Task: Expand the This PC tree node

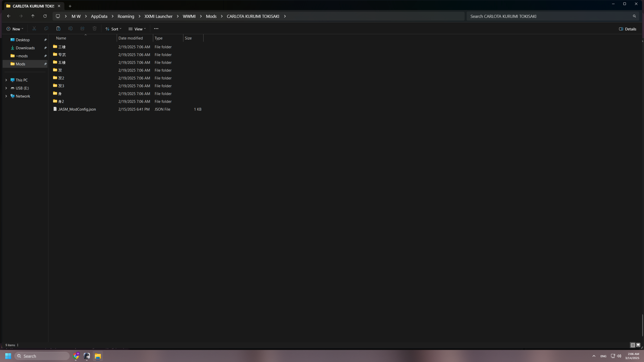Action: point(6,80)
